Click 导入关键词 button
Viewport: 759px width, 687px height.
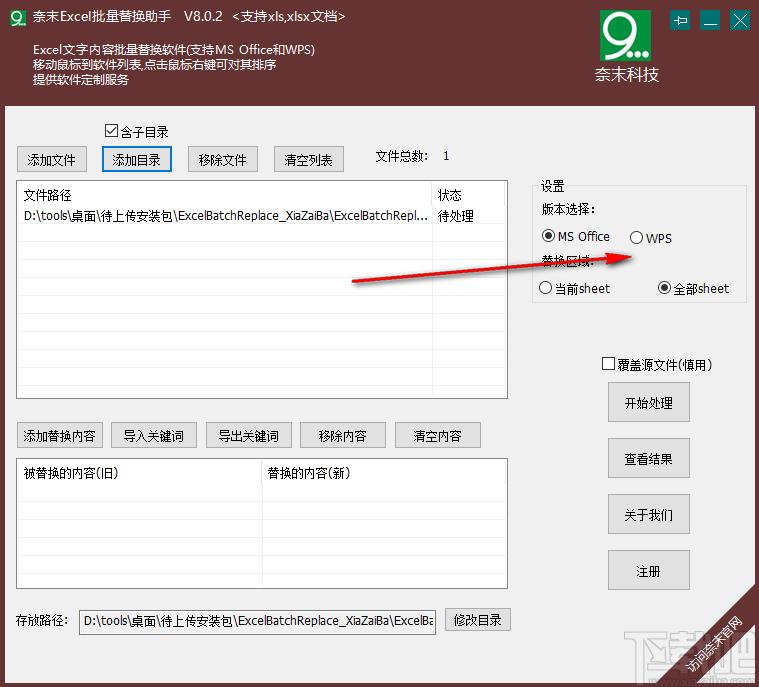pos(154,435)
